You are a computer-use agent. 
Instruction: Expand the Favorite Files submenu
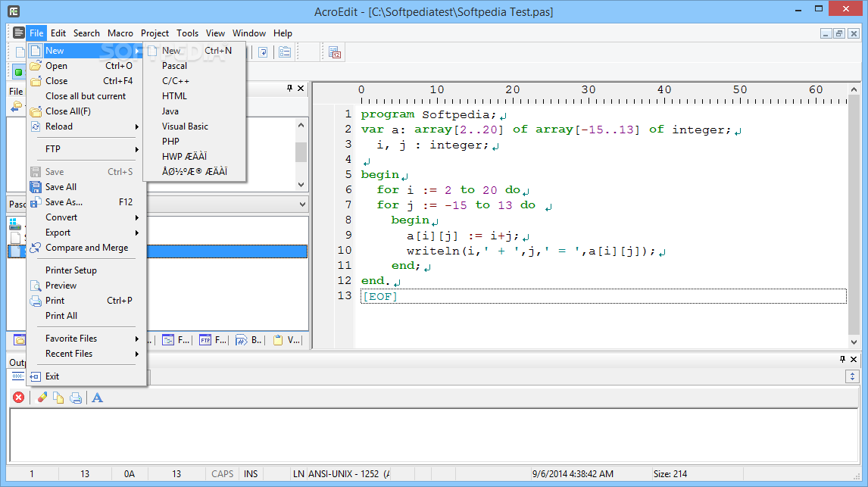(x=86, y=338)
